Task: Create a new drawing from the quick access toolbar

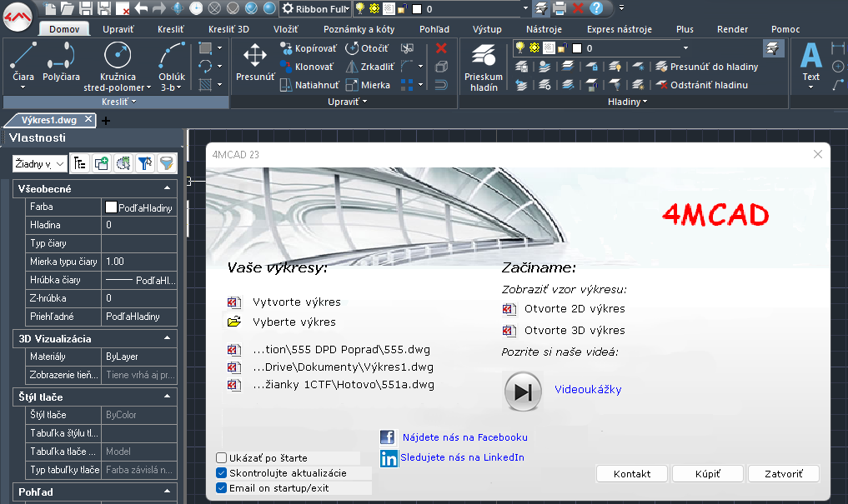Action: [49, 8]
